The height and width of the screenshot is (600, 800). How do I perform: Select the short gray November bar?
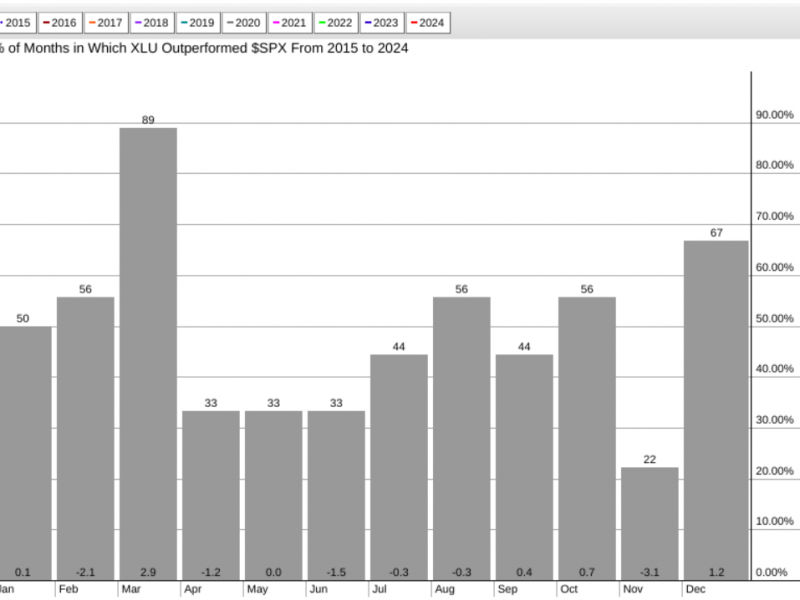650,524
